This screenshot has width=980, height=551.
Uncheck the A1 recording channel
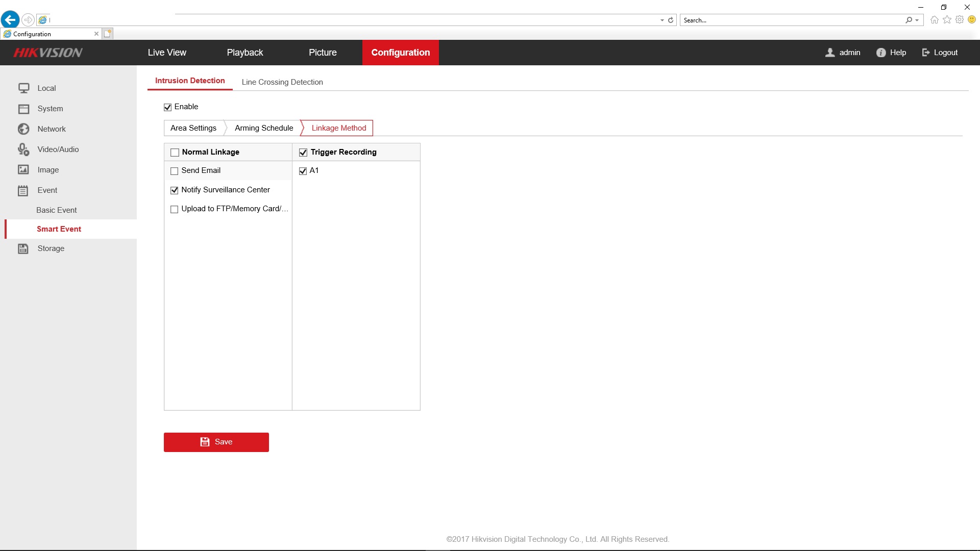pyautogui.click(x=303, y=171)
